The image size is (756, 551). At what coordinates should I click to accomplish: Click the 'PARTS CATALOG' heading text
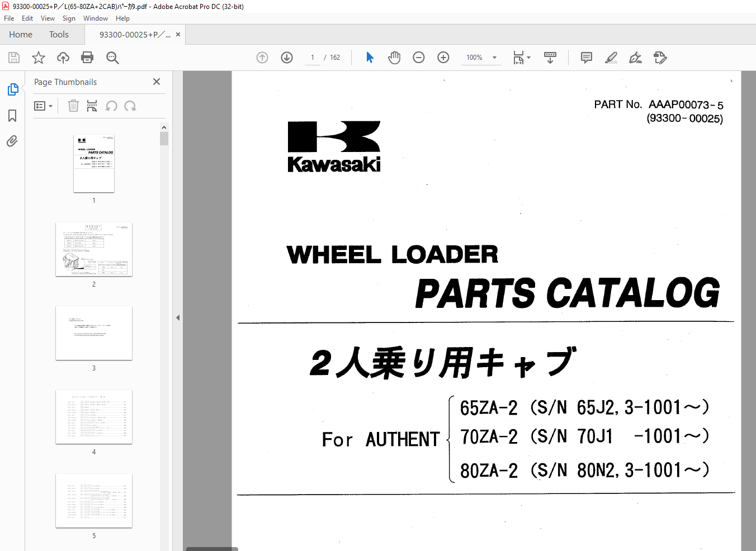[x=568, y=293]
